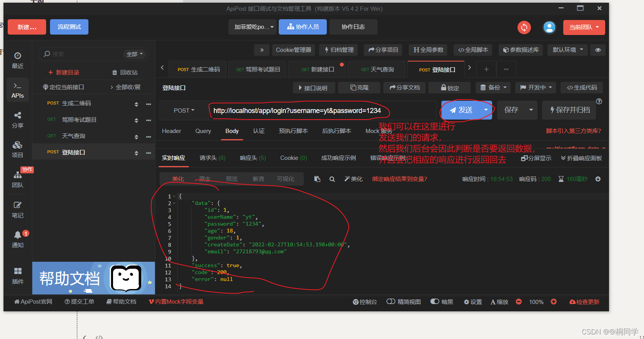Open the 发送 send dropdown arrow
644x339 pixels.
pyautogui.click(x=486, y=110)
